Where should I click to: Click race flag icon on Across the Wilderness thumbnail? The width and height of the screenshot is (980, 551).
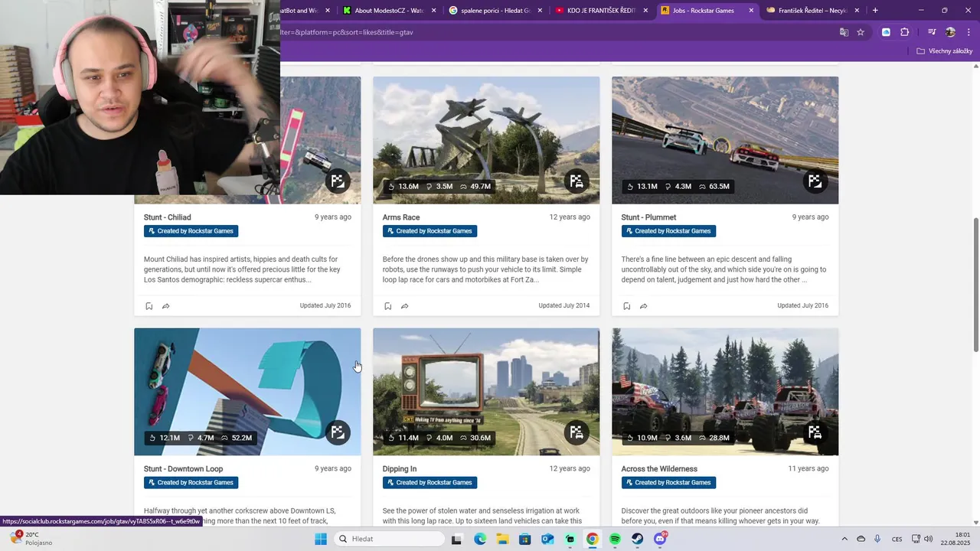pos(815,432)
